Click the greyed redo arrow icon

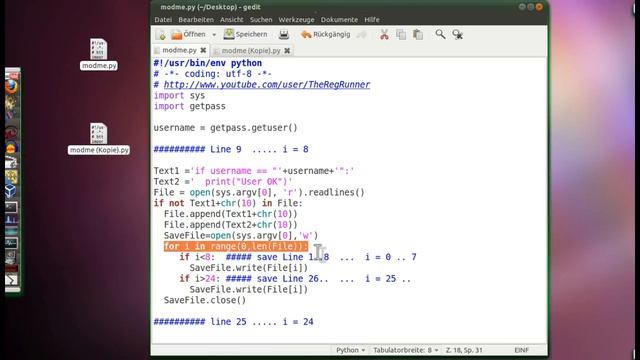pyautogui.click(x=361, y=35)
